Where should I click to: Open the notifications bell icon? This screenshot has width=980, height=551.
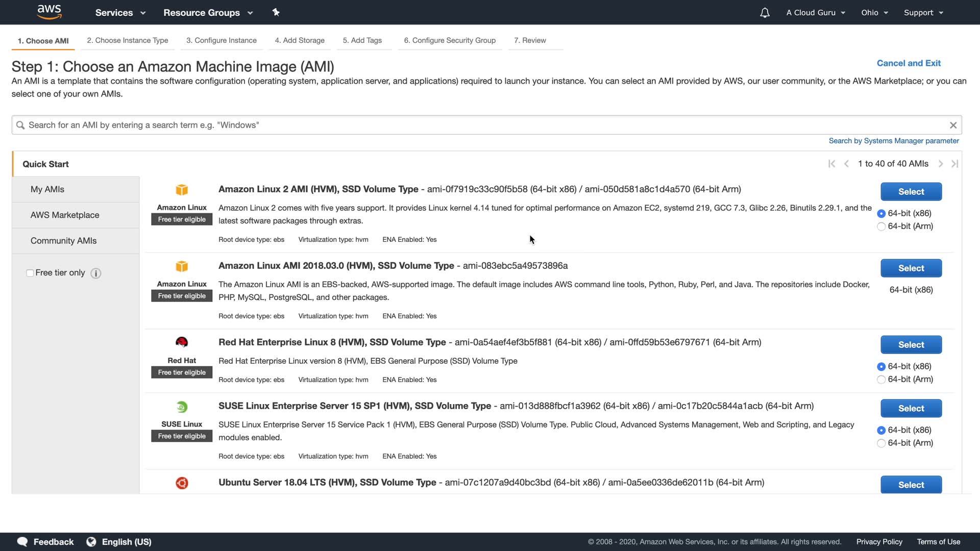[764, 13]
